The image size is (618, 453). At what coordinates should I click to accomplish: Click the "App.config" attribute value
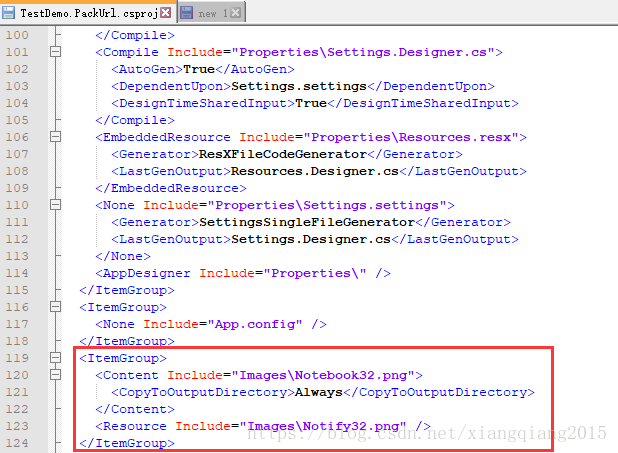click(255, 324)
